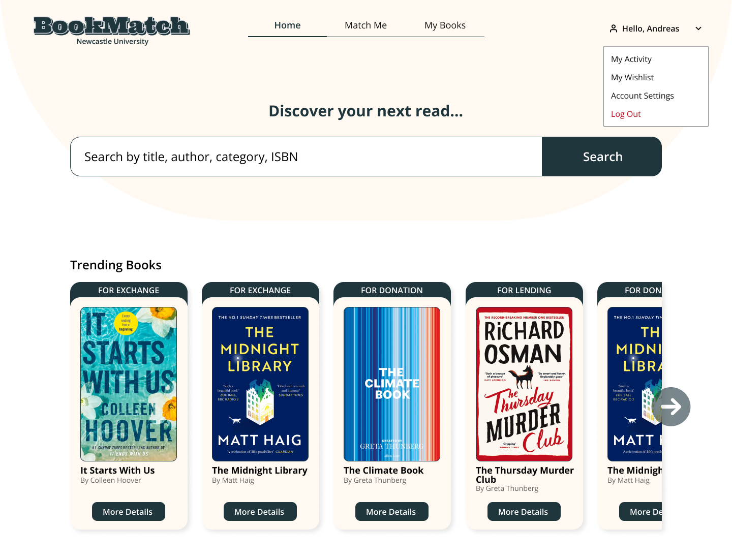Open the Match Me tab

pyautogui.click(x=365, y=25)
